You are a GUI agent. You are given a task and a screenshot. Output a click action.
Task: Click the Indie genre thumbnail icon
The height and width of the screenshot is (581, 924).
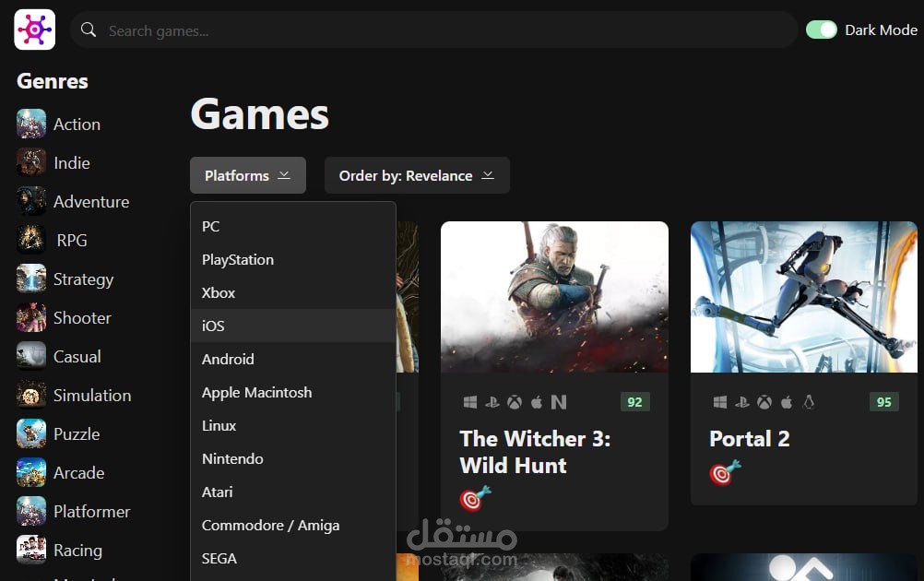[x=31, y=162]
